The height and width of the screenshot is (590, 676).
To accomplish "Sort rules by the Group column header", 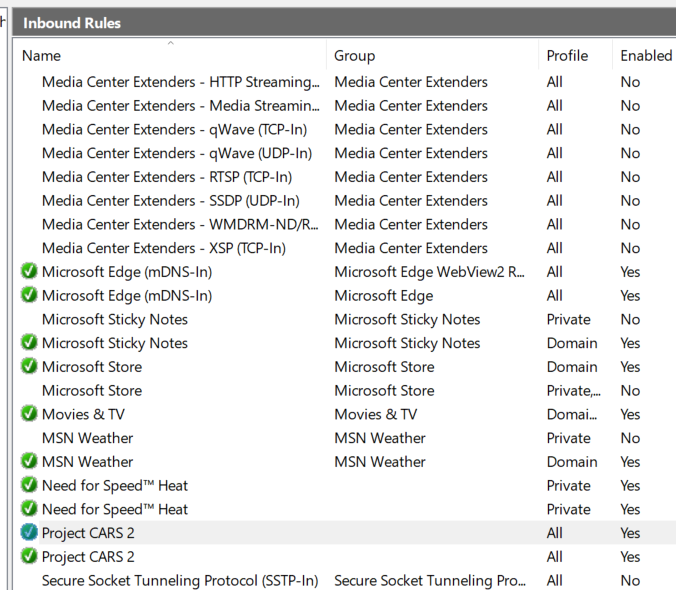I will pyautogui.click(x=354, y=56).
